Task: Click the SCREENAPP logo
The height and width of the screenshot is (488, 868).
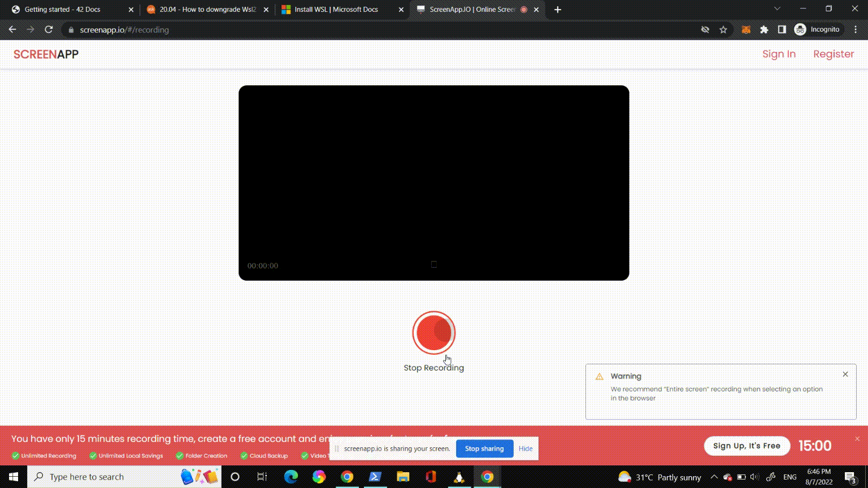Action: point(46,54)
